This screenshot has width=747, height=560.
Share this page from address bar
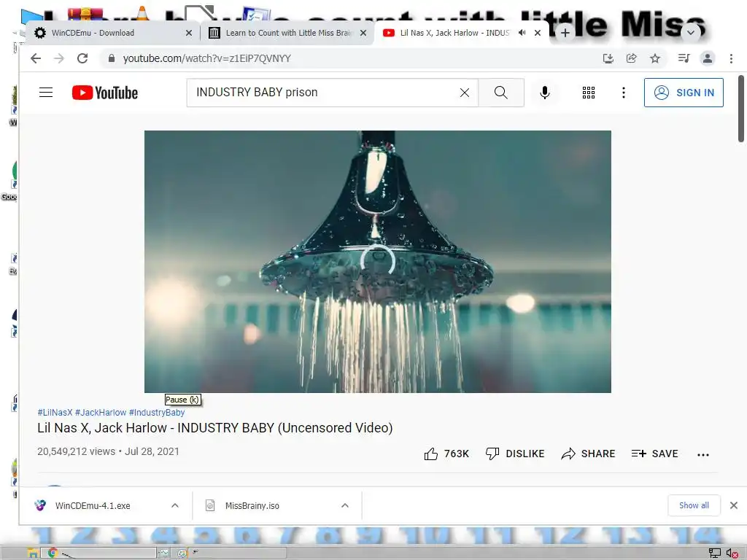click(x=631, y=58)
